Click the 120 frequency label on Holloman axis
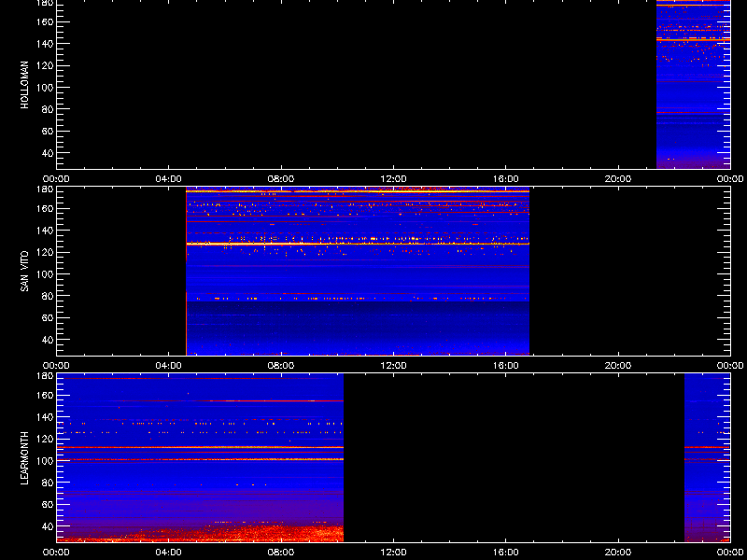Viewport: 747px width, 560px height. pyautogui.click(x=46, y=65)
